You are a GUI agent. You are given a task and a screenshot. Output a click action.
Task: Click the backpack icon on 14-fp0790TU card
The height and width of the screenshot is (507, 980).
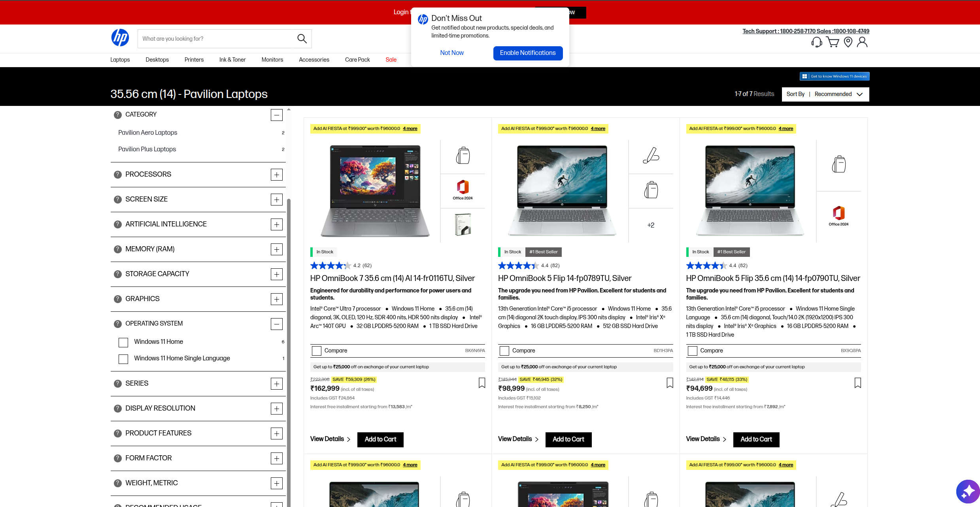(838, 164)
